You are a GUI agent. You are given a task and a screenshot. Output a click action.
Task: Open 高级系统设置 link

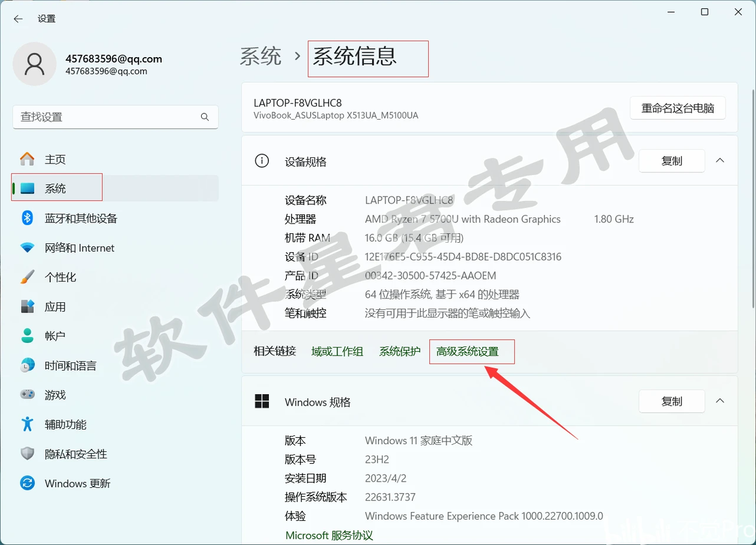coord(467,351)
